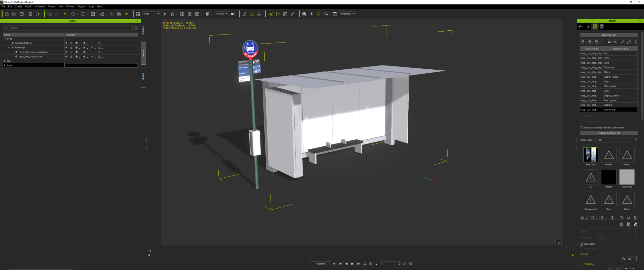Click the paint bucket material icon

pos(629,42)
